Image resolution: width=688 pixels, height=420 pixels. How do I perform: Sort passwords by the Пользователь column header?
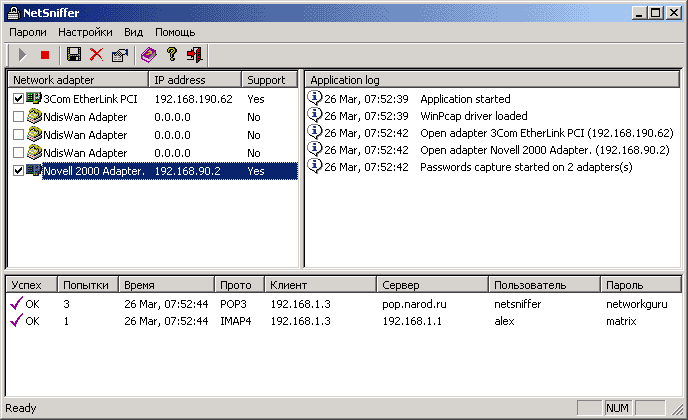click(545, 285)
